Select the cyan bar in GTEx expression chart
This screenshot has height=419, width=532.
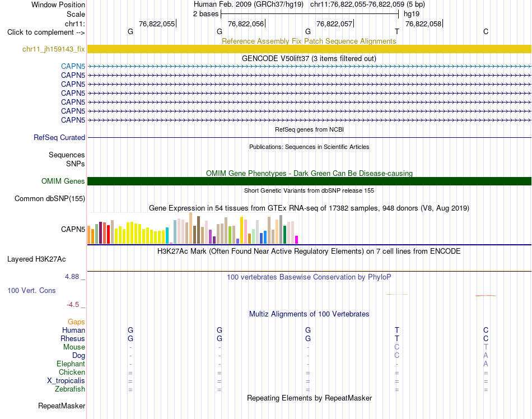[167, 235]
